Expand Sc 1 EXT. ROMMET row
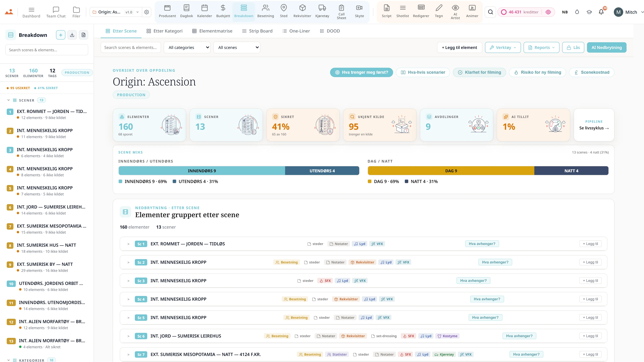Screen dimensions: 644x362 [128, 244]
